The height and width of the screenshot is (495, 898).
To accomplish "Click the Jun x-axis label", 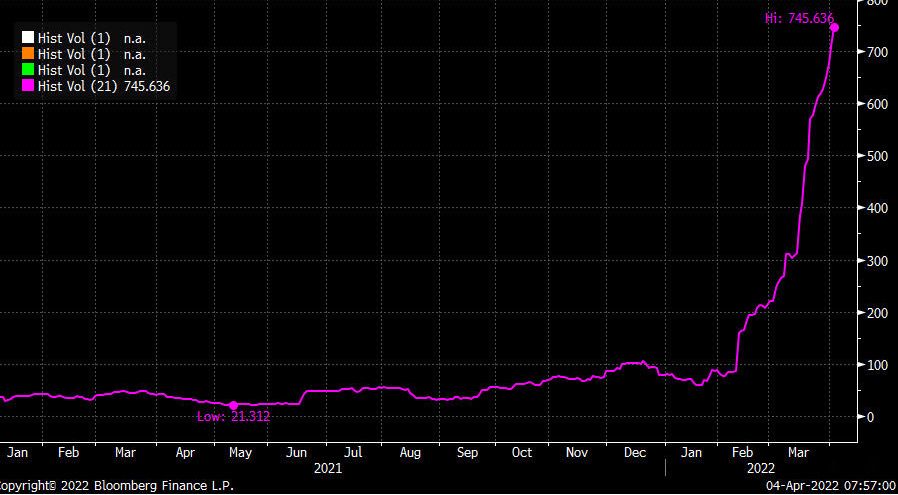I will coord(297,453).
